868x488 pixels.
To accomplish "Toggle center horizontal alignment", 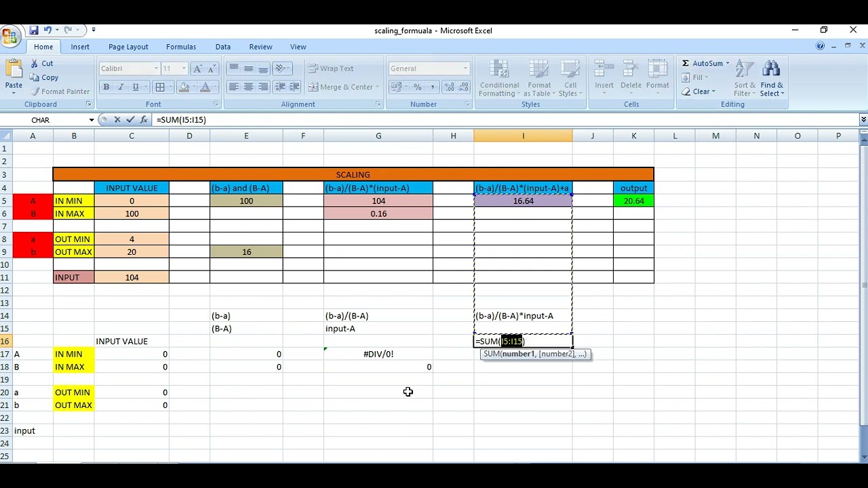I will (x=248, y=87).
